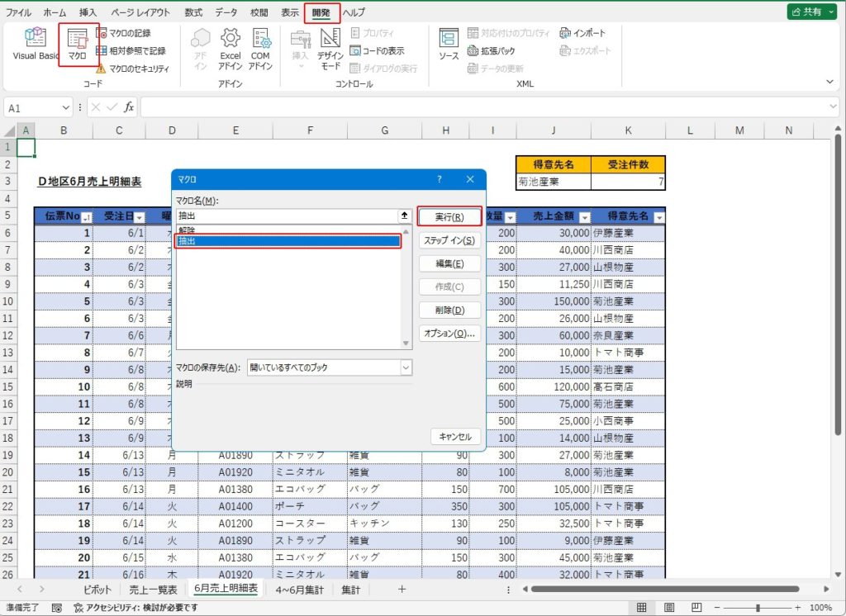Screen dimensions: 846x616
Task: Switch to the 数式 ribbon tab
Action: pyautogui.click(x=193, y=12)
